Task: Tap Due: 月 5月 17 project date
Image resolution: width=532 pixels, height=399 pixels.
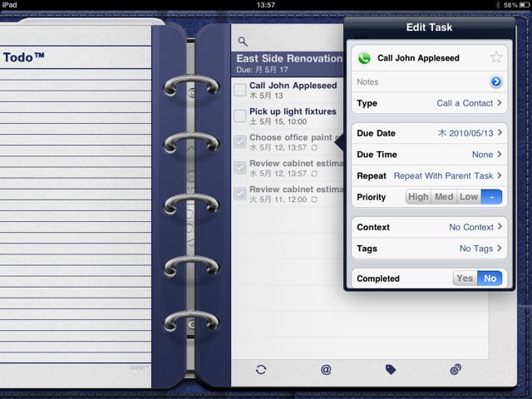Action: coord(263,70)
